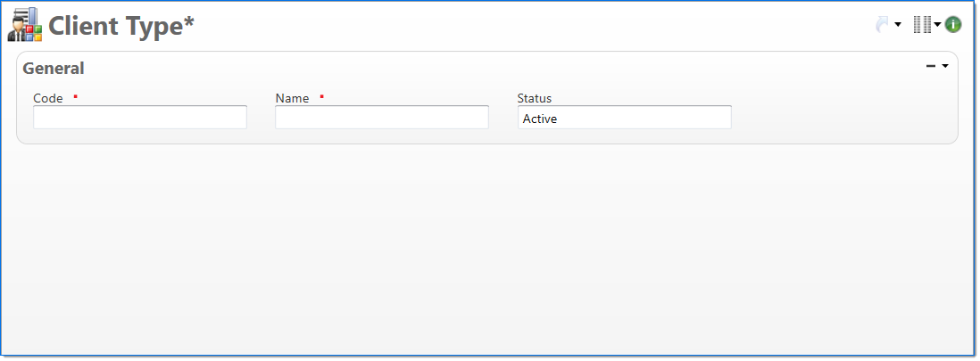The image size is (980, 361).
Task: Click the General section heading
Action: 54,68
